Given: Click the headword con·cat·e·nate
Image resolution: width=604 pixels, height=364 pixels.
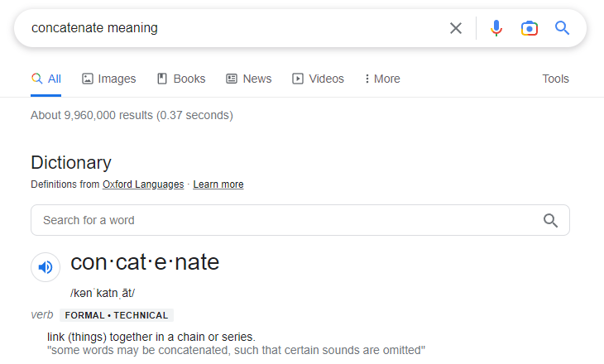Looking at the screenshot, I should point(145,262).
